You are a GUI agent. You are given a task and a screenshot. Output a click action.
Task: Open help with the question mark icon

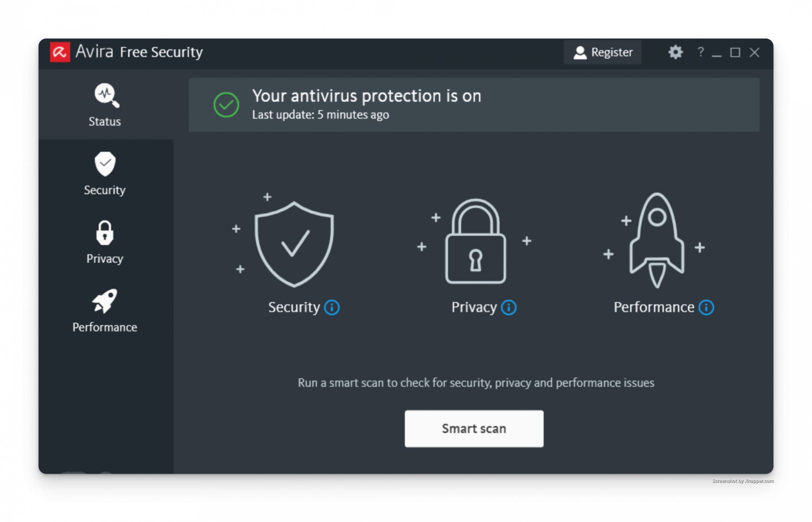[700, 52]
